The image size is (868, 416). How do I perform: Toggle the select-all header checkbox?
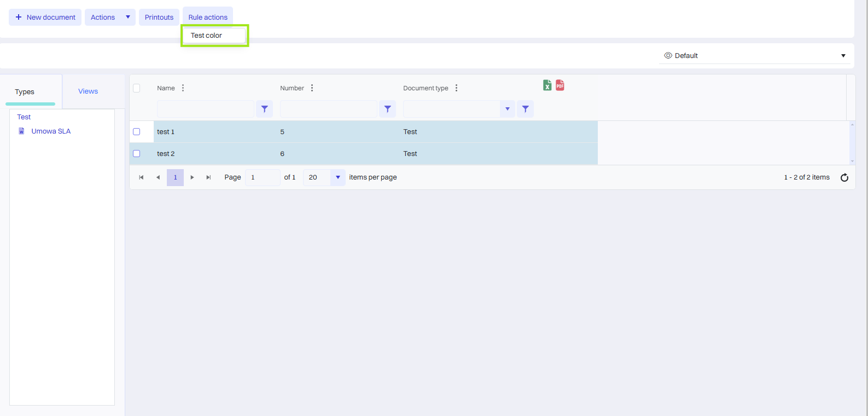137,88
